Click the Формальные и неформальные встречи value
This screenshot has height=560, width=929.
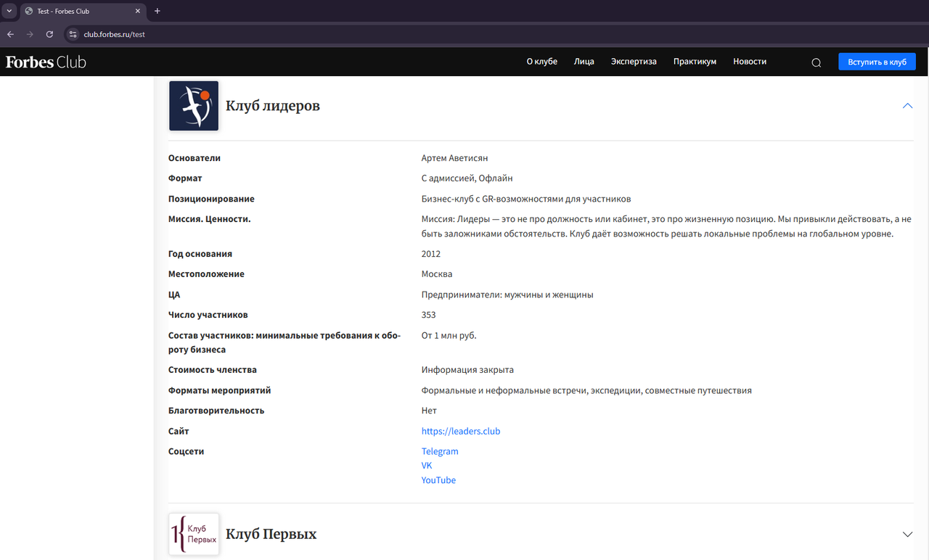586,390
